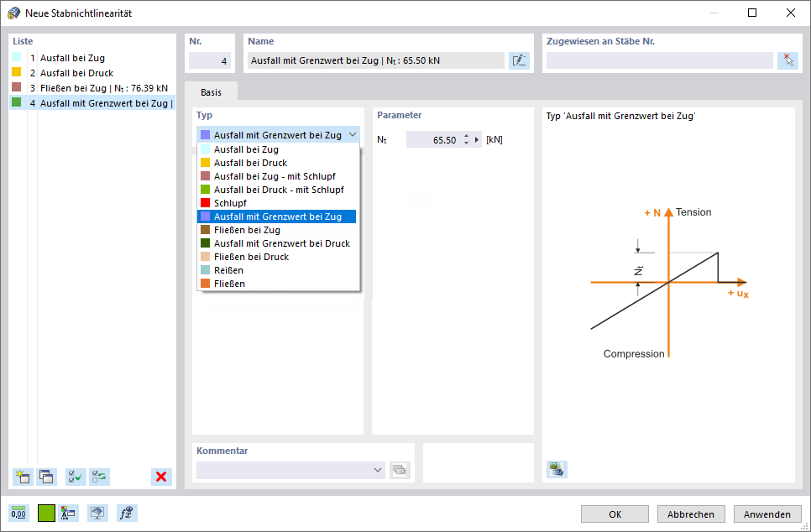Select list item 4 'Ausfall mit Grenzwert'
Image resolution: width=811 pixels, height=532 pixels.
pos(93,103)
